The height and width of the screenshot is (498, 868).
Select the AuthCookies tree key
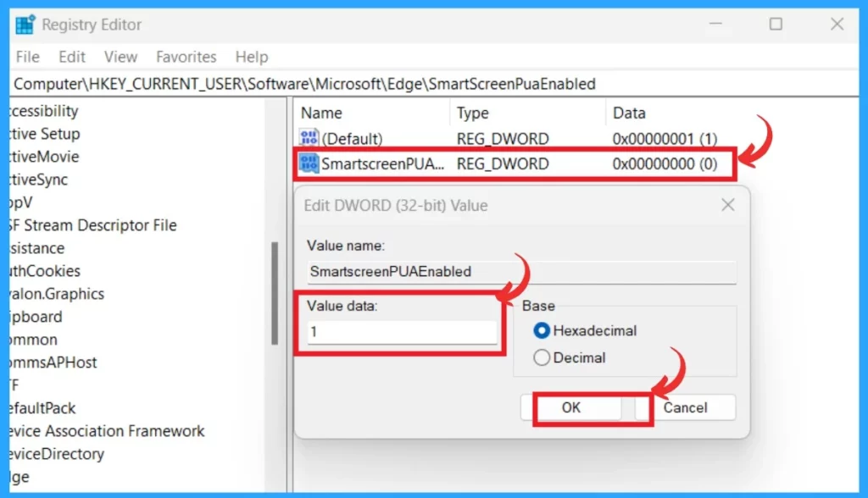(45, 271)
